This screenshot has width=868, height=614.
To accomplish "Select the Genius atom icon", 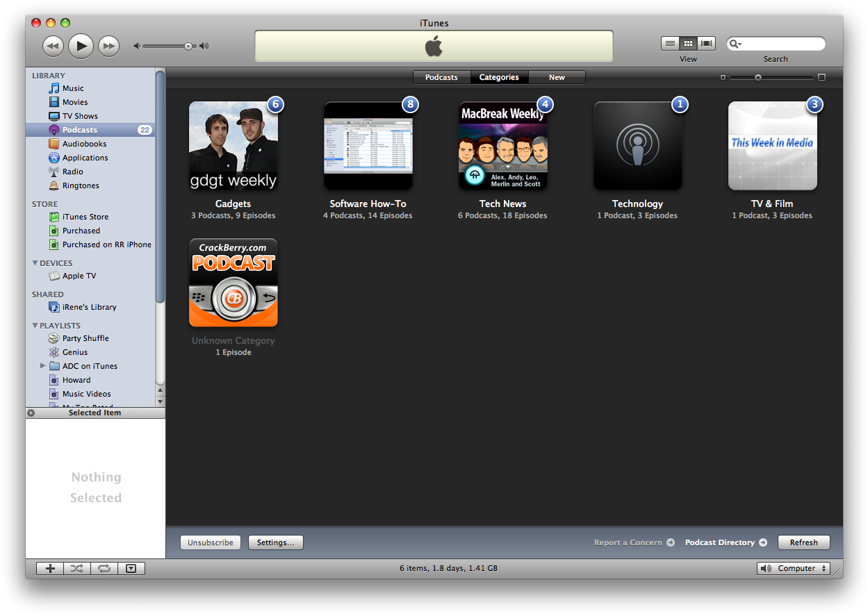I will pyautogui.click(x=54, y=352).
